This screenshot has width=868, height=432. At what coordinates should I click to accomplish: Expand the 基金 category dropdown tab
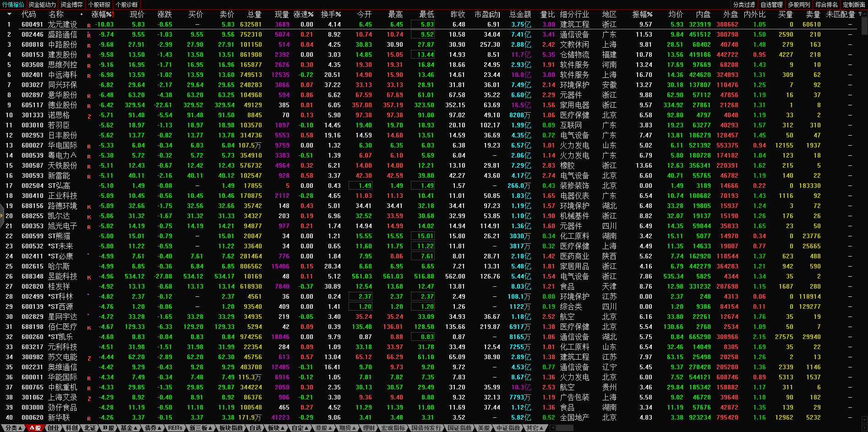coord(129,428)
